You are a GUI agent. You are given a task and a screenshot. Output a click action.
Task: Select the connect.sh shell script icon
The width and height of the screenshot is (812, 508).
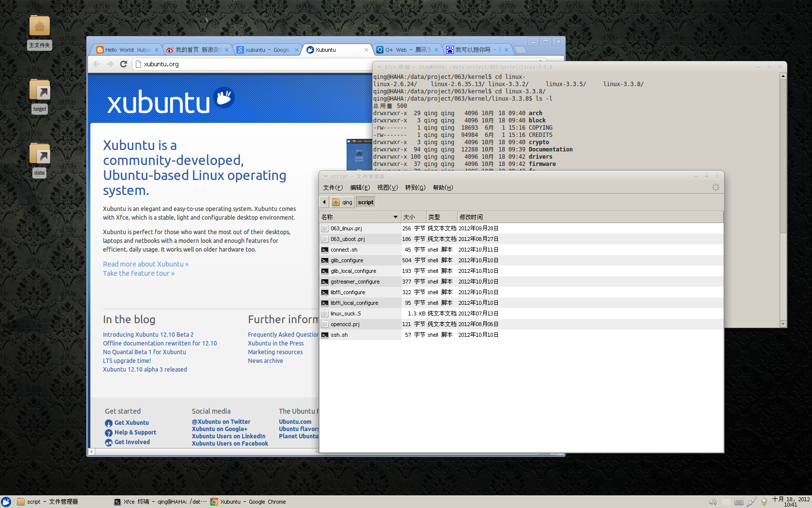(325, 250)
